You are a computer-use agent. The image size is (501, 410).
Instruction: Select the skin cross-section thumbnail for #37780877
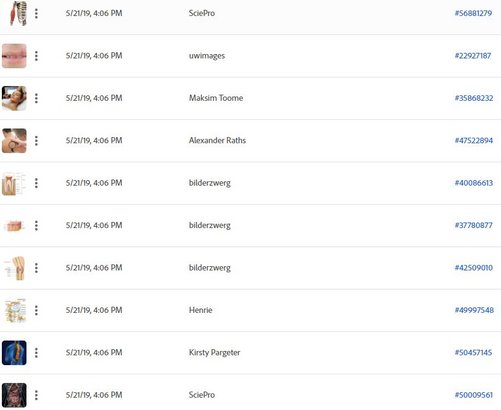(x=14, y=226)
